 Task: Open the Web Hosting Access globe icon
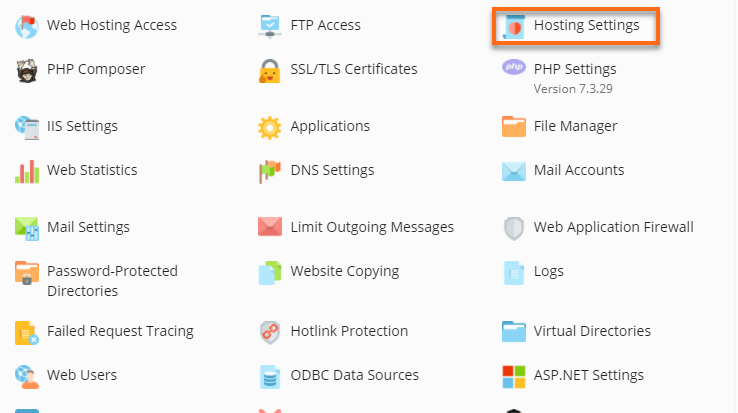pos(27,26)
